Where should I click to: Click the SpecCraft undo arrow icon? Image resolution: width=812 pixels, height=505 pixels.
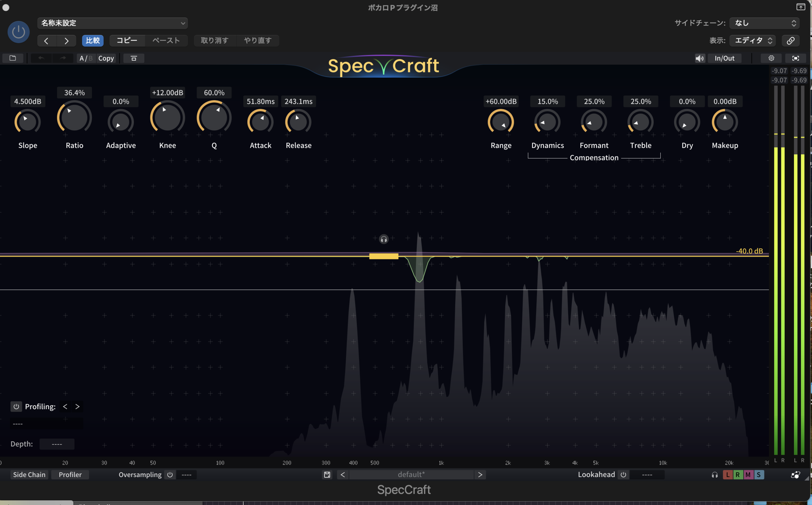tap(41, 58)
